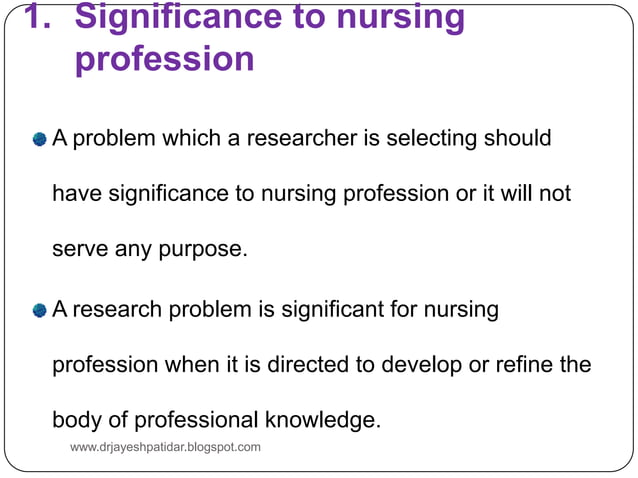Click the word "researcher" in first bullet
This screenshot has height=478, width=638.
pos(302,138)
